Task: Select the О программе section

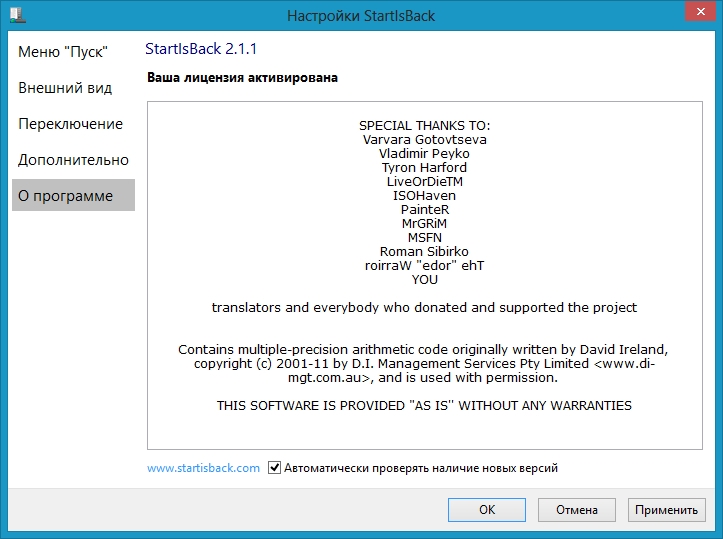Action: 73,195
